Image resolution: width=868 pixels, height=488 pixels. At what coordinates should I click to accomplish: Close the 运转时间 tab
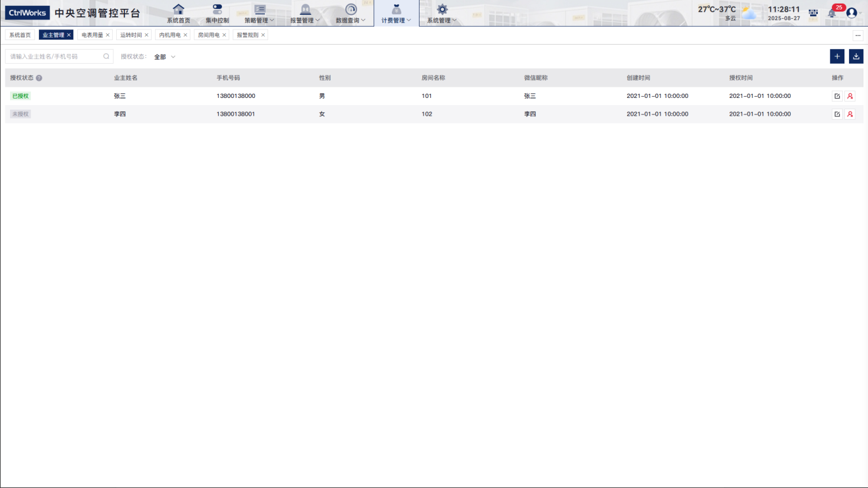(x=146, y=35)
